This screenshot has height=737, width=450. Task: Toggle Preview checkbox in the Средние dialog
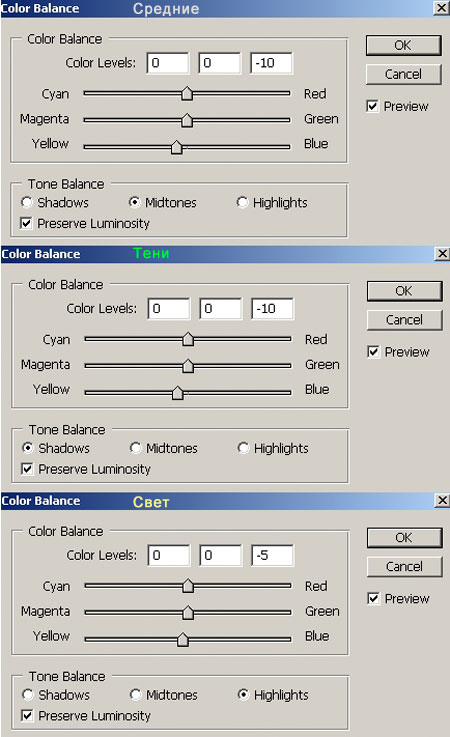(372, 106)
